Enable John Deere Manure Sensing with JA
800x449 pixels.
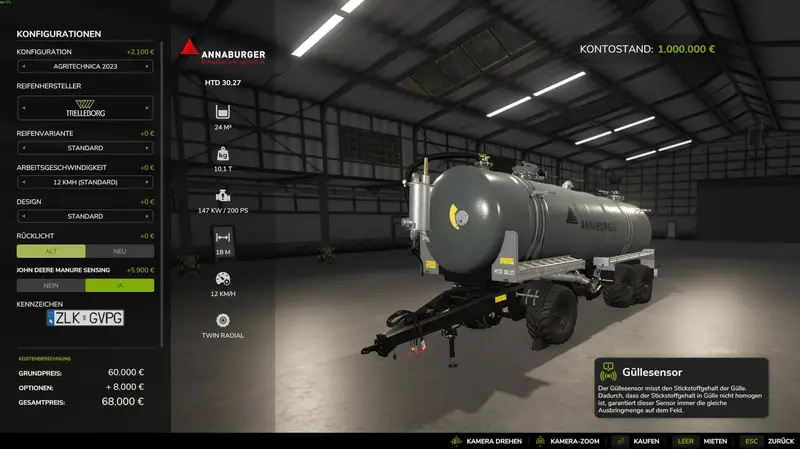coord(120,285)
